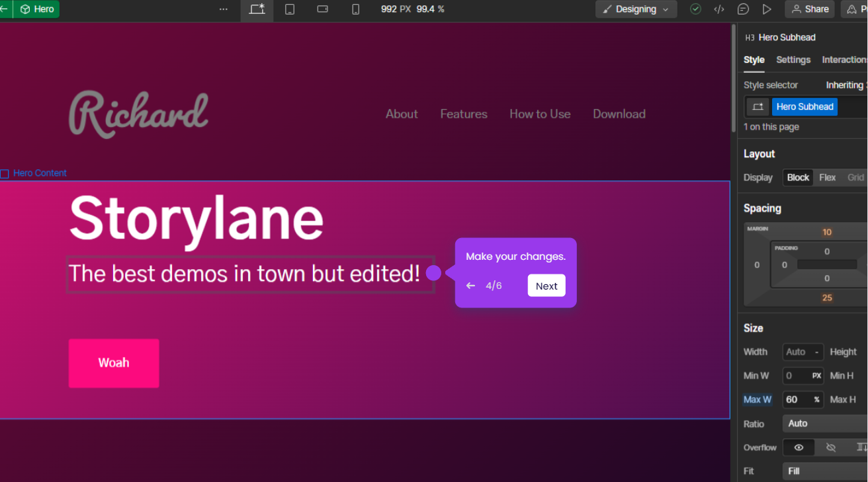Switch to the Settings tab

pos(793,60)
